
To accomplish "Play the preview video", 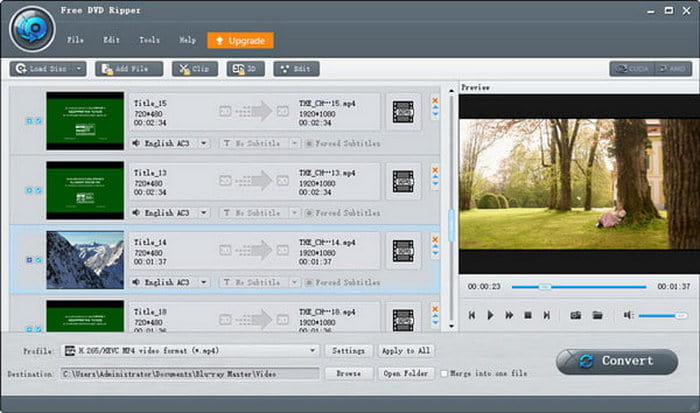I will point(490,315).
